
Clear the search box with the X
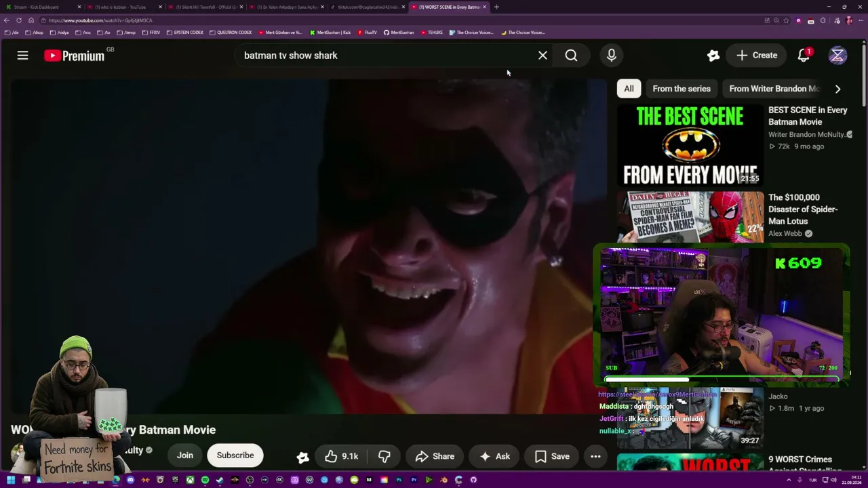coord(542,56)
